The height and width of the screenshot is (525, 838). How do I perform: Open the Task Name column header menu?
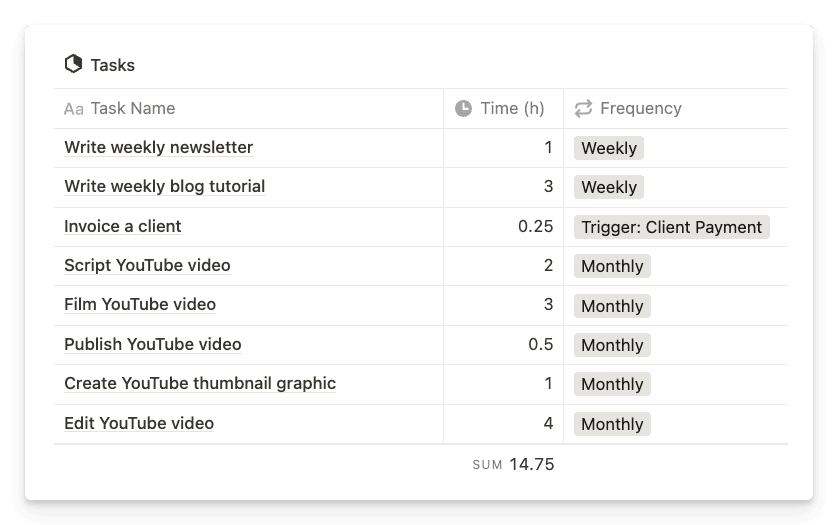point(249,109)
